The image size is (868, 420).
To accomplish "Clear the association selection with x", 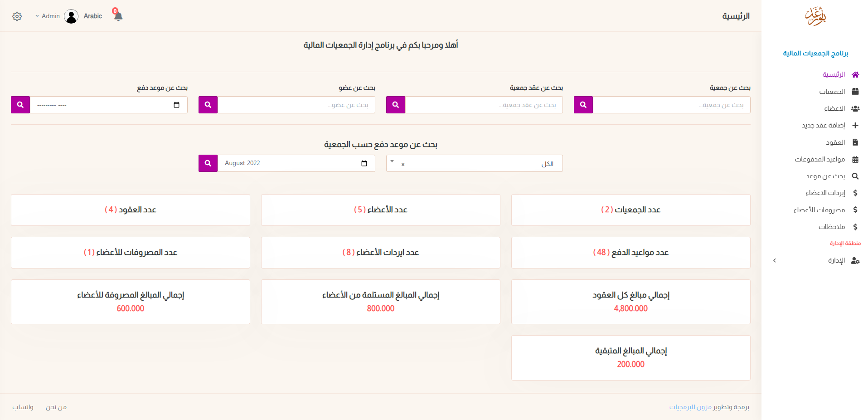I will point(403,164).
